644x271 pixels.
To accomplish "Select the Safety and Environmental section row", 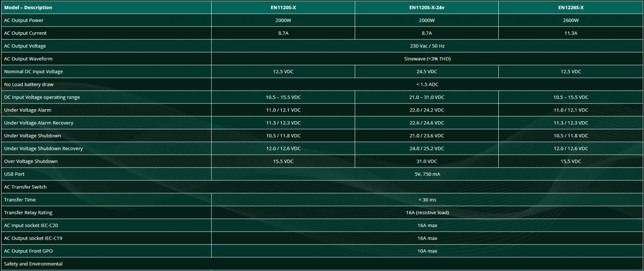I will [x=33, y=264].
